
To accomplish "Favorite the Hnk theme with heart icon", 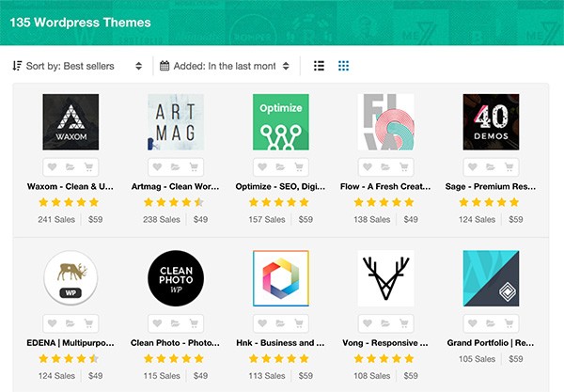I will (262, 323).
